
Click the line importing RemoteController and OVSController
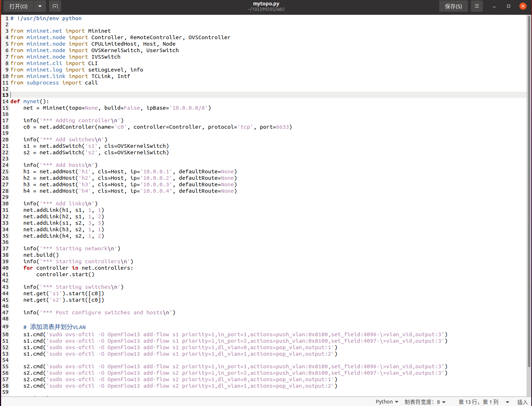coord(120,37)
